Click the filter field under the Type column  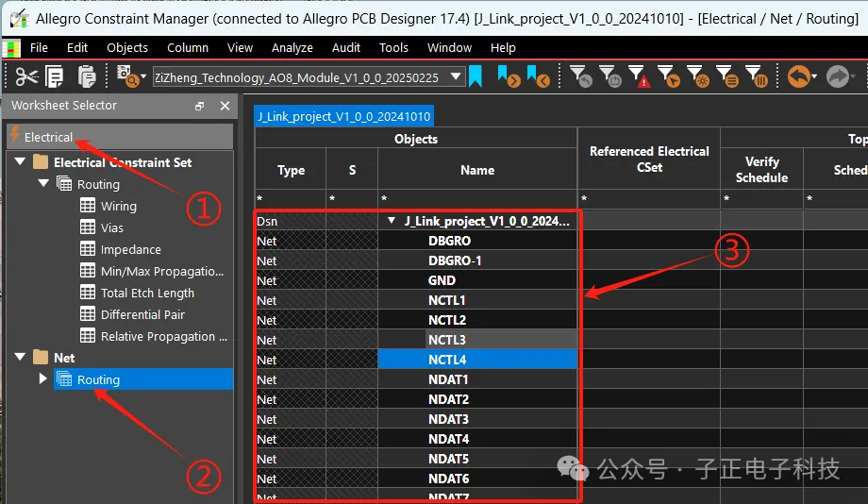pos(292,198)
